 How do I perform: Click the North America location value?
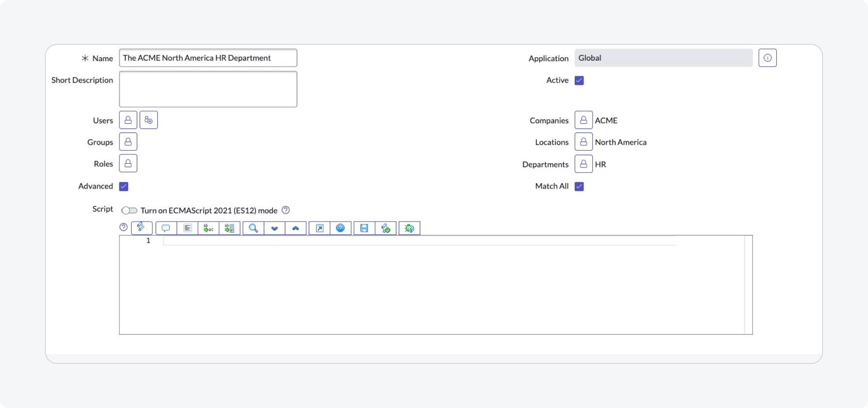621,142
